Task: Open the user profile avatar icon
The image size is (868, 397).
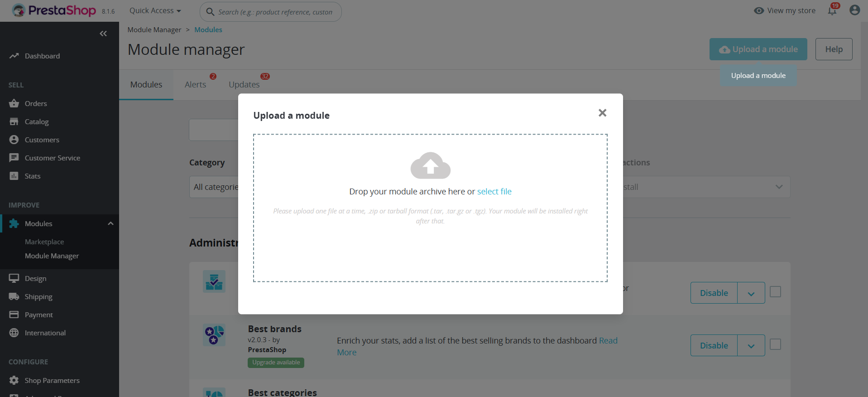Action: click(x=854, y=10)
